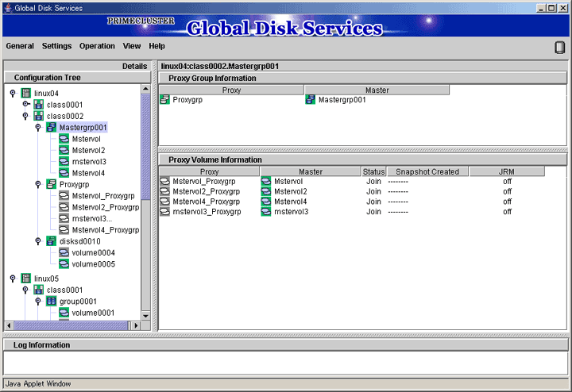
Task: Click the Master header in group table
Action: pos(377,90)
